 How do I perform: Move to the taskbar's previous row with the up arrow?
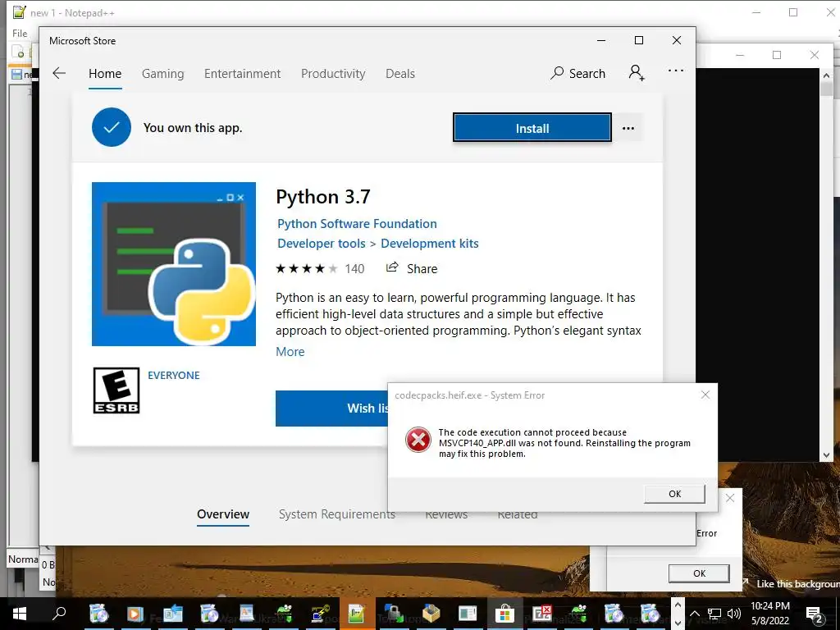678,605
